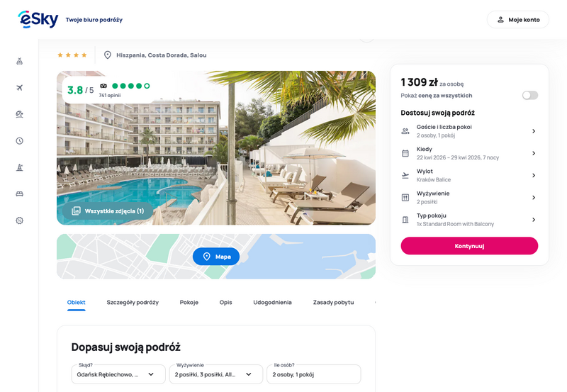The image size is (567, 392).
Task: Switch to the Pokoje tab
Action: [x=189, y=302]
